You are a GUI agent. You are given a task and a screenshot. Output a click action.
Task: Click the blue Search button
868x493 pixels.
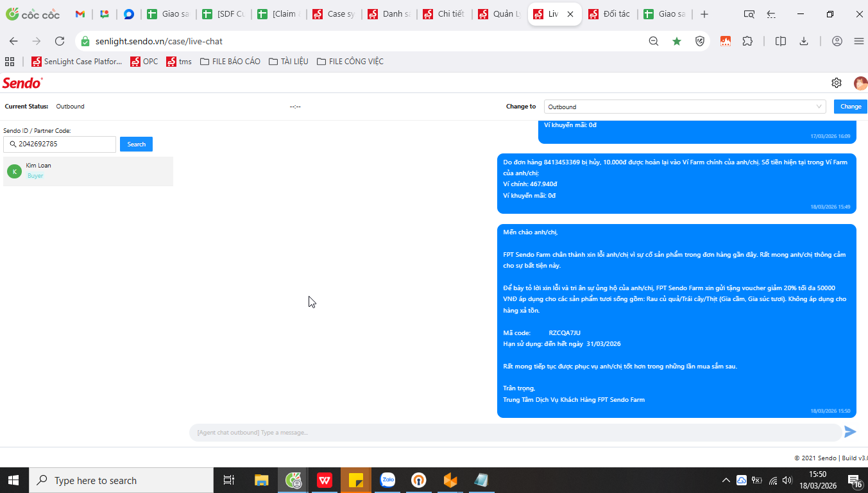tap(136, 144)
